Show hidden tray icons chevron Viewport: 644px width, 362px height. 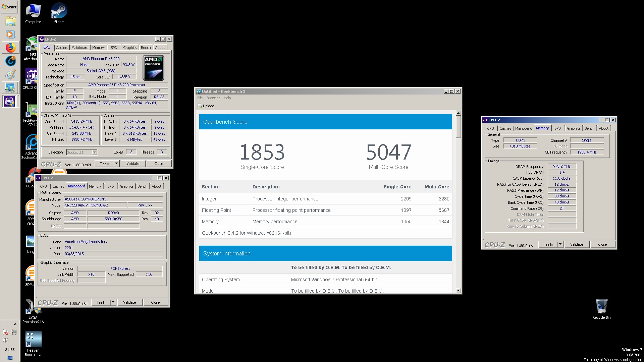pyautogui.click(x=15, y=324)
